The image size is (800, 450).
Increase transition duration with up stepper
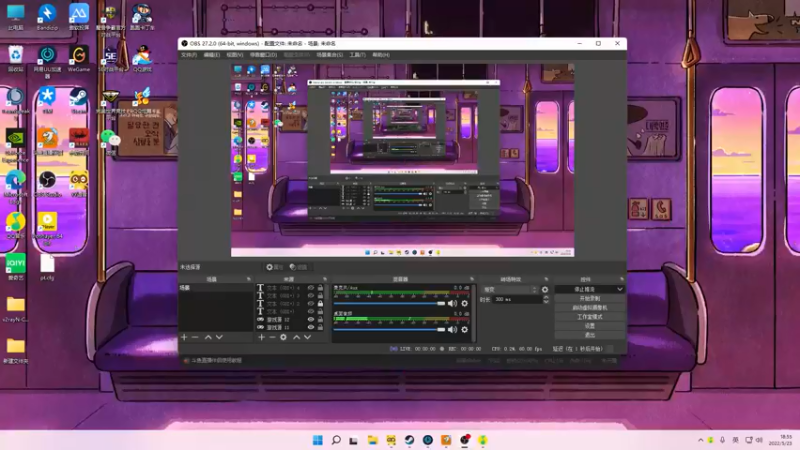(x=546, y=297)
